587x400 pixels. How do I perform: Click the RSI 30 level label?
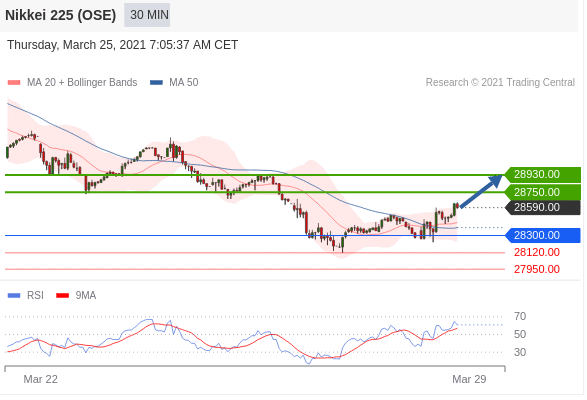coord(520,352)
